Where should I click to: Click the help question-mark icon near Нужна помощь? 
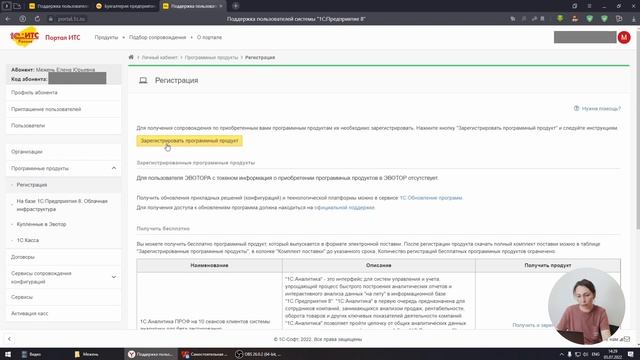click(576, 109)
